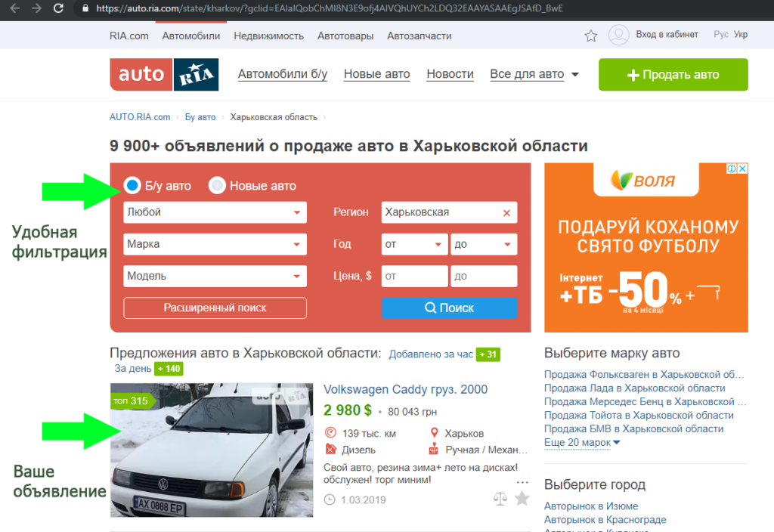Screen dimensions: 774x532
Task: Click the auto RIA logo
Action: (164, 75)
